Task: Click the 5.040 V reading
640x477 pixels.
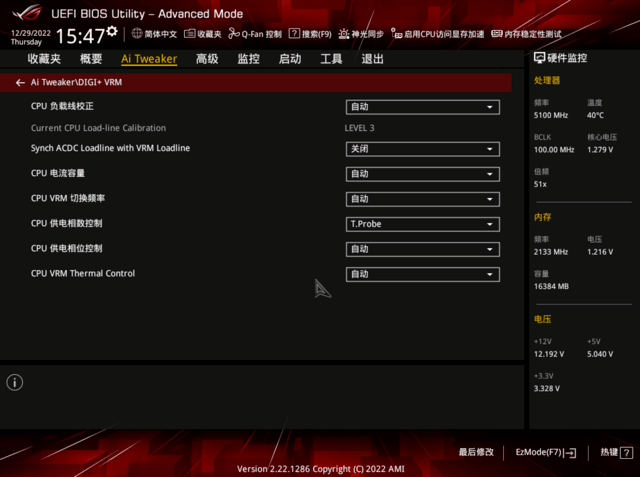Action: (600, 354)
